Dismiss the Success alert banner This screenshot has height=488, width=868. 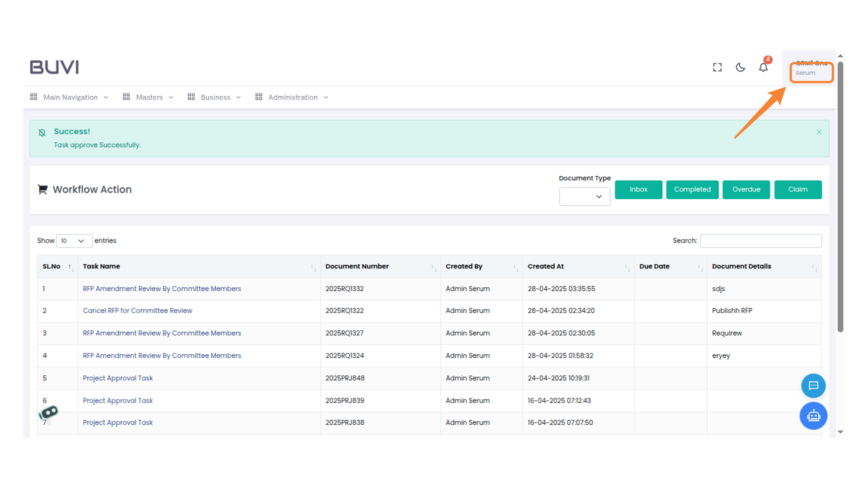pyautogui.click(x=819, y=132)
